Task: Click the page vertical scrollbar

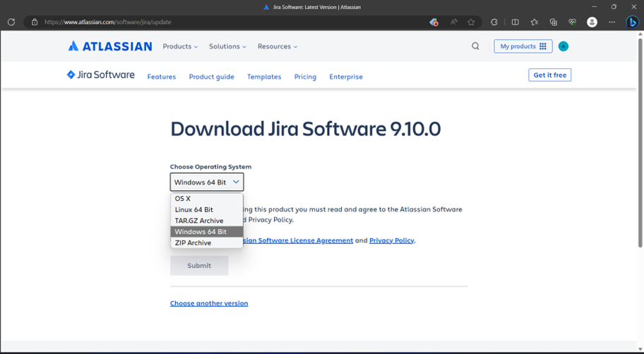Action: click(x=640, y=142)
